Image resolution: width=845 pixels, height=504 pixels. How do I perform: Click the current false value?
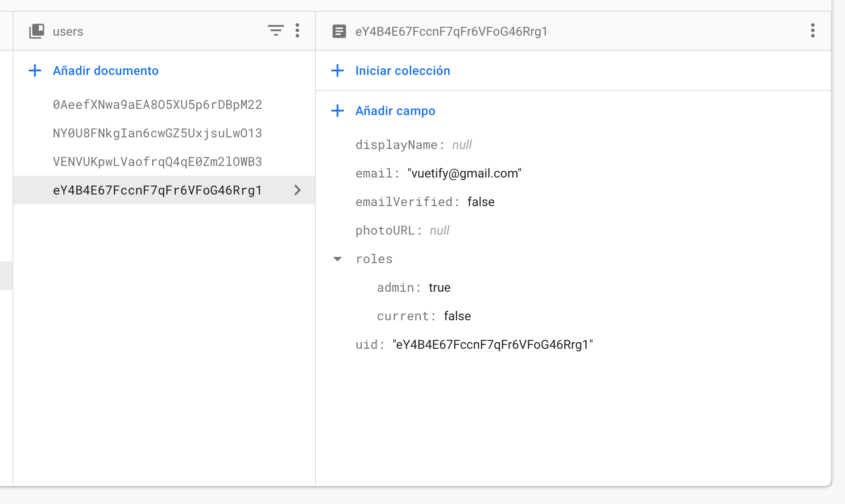coord(457,316)
